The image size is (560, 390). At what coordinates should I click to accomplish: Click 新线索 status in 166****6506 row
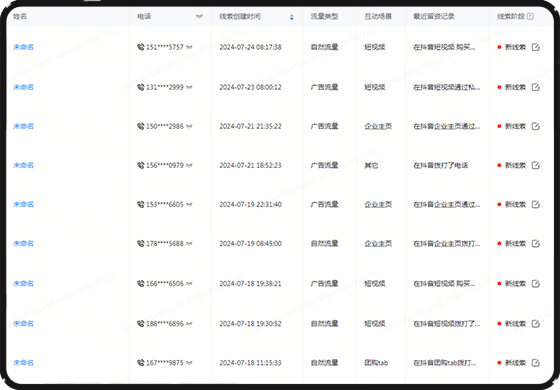click(515, 284)
